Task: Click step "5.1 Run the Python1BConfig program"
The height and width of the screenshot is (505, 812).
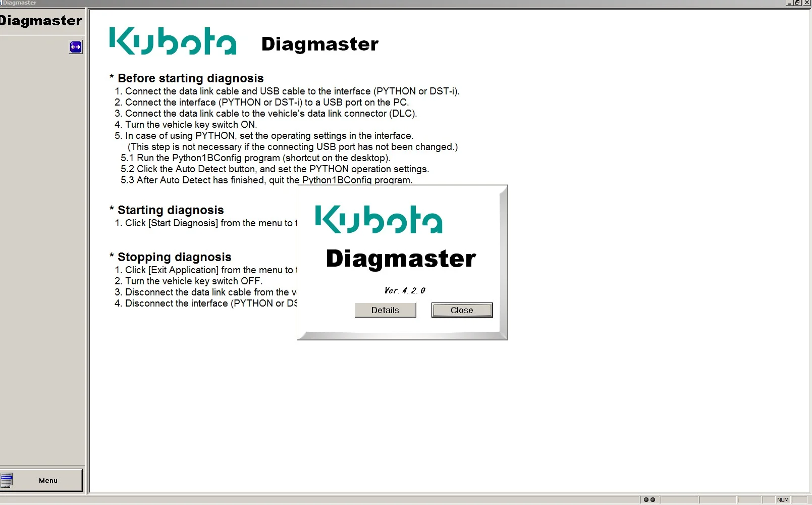Action: [x=255, y=158]
